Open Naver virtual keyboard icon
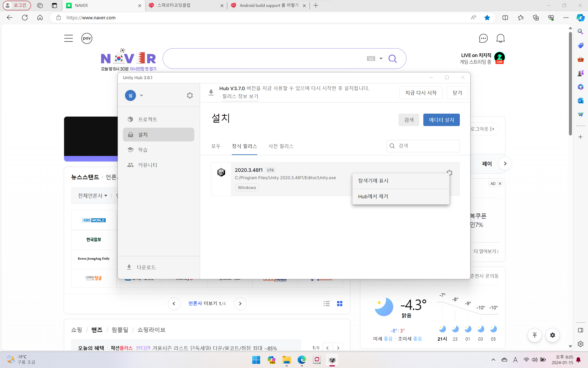 (x=371, y=58)
